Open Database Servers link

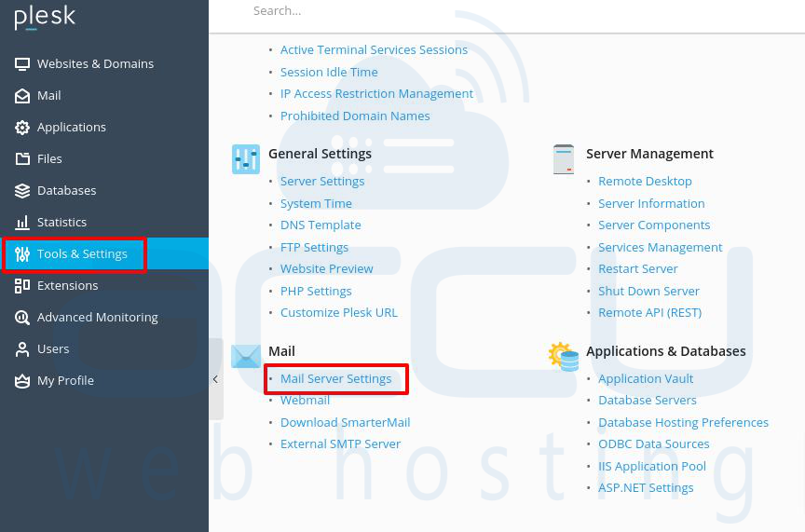(x=648, y=401)
